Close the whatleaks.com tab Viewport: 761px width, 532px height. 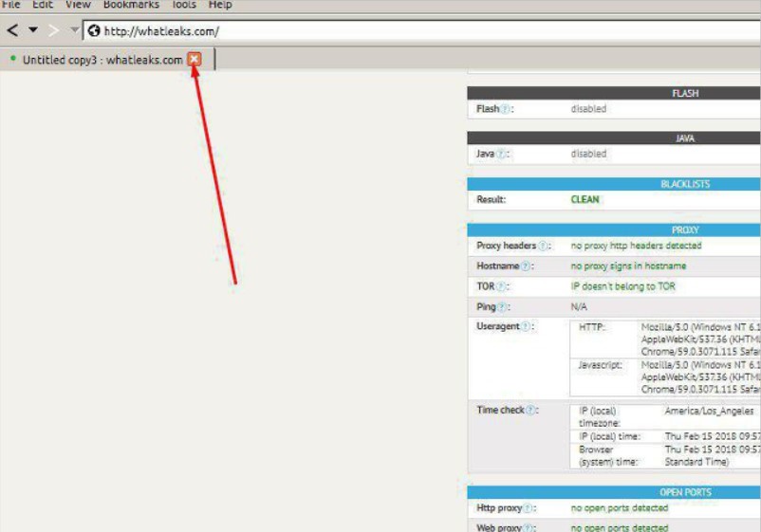(195, 60)
